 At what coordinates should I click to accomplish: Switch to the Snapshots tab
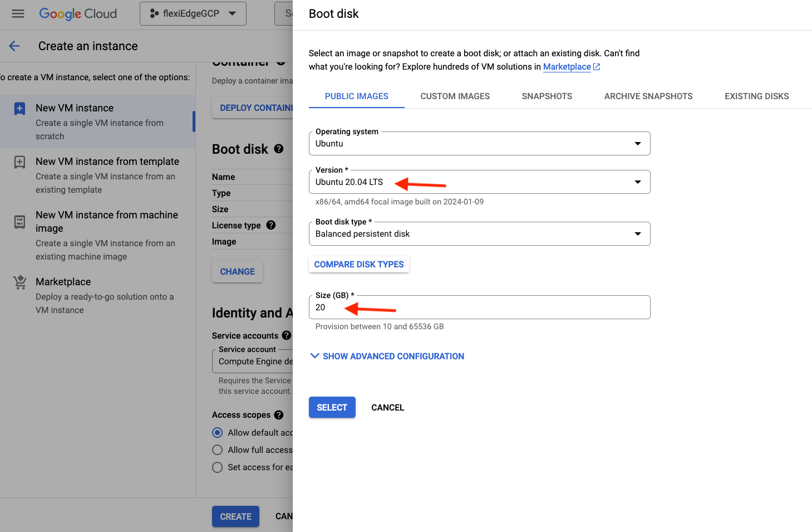click(x=547, y=96)
